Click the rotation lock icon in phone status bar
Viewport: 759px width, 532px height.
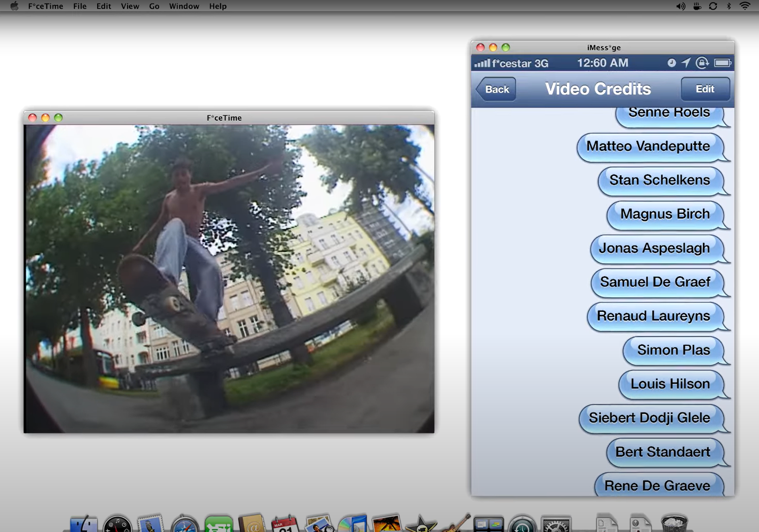(702, 63)
